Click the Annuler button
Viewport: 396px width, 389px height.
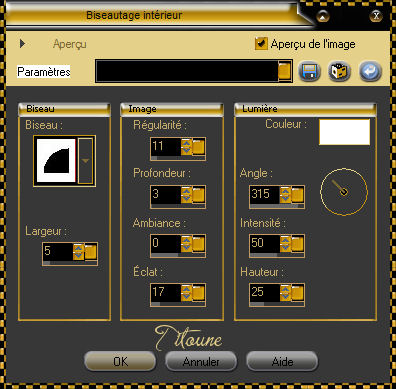coord(201,361)
